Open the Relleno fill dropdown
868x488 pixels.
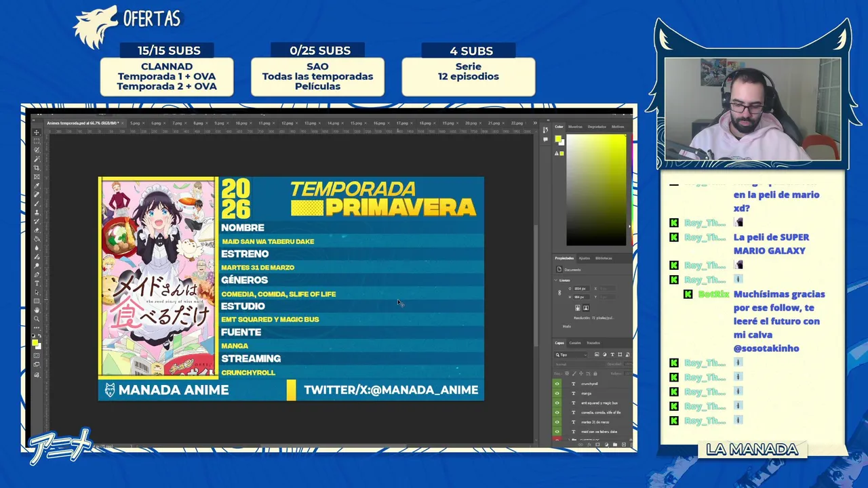628,373
